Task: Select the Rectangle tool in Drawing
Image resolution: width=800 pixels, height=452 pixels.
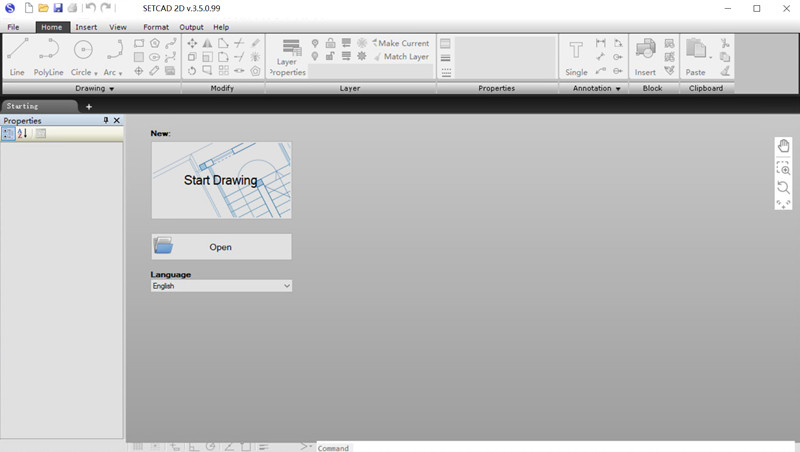Action: coord(139,43)
